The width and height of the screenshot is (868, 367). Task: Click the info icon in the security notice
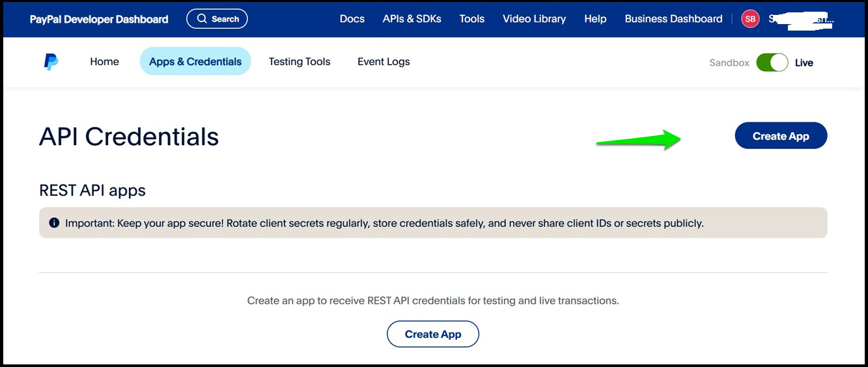tap(54, 223)
